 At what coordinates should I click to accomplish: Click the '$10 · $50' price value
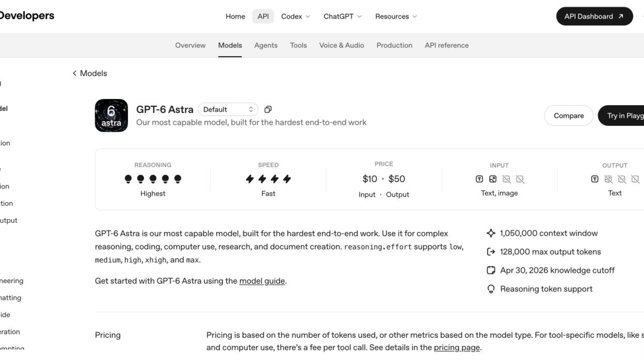pos(384,179)
